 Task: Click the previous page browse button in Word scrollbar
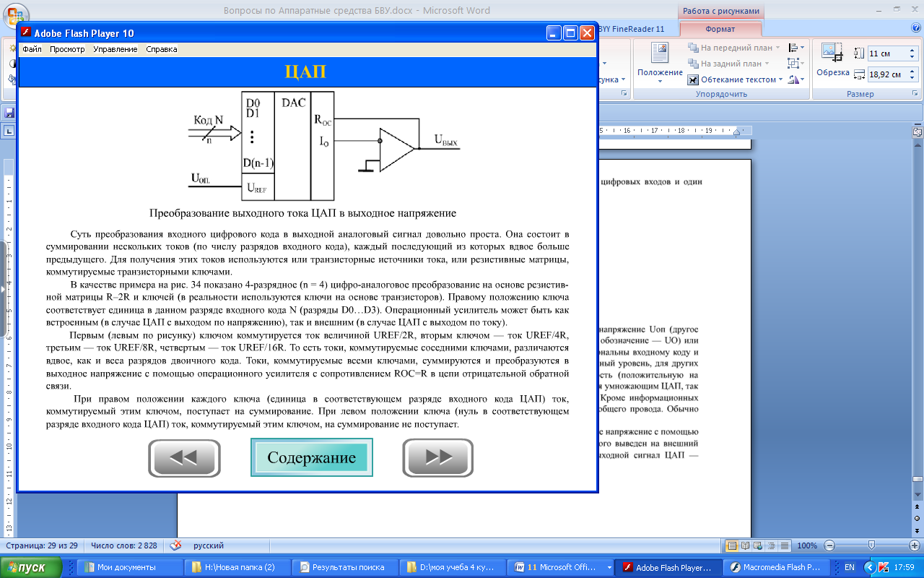pyautogui.click(x=918, y=506)
